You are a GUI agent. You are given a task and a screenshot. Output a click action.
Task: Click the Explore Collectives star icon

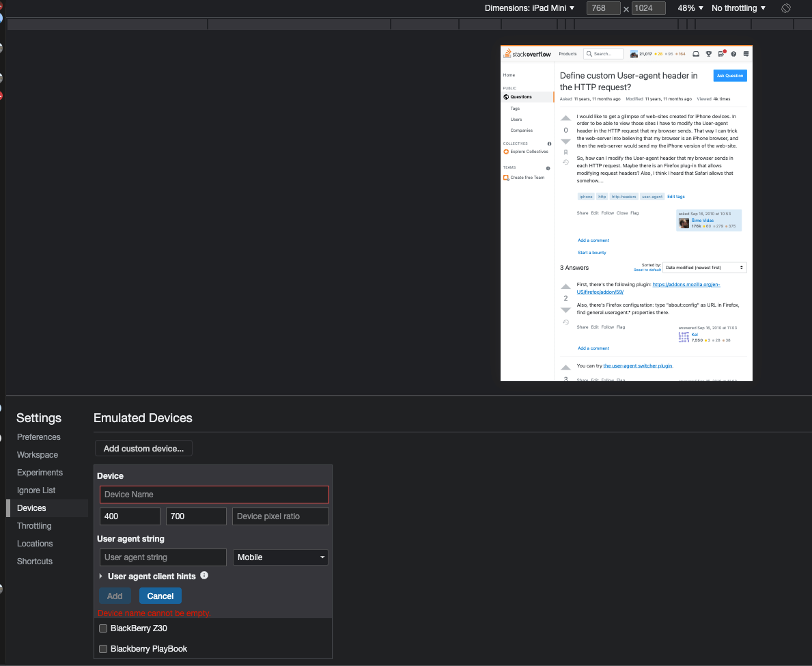tap(506, 152)
